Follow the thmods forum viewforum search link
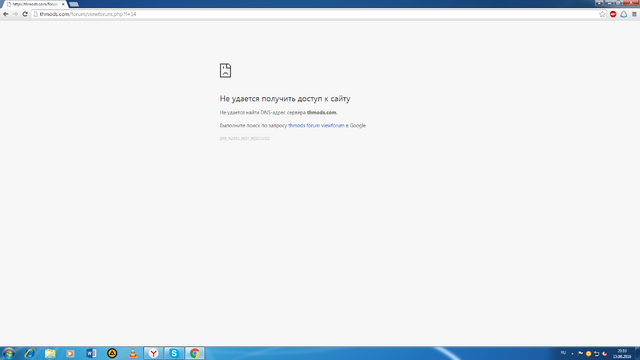Screen dimensions: 640x360 pos(316,126)
